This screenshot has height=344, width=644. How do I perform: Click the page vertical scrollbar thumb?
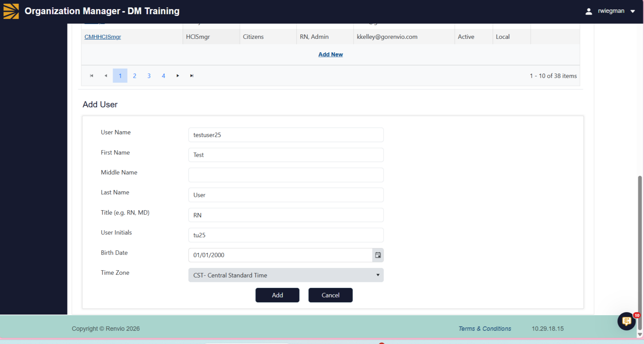pos(640,252)
